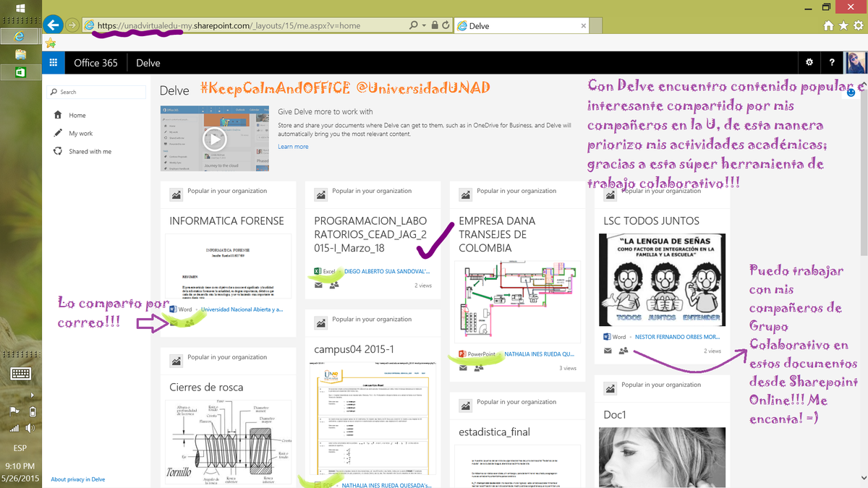Image resolution: width=868 pixels, height=488 pixels.
Task: Play the Journey to the cloud video
Action: click(x=215, y=139)
